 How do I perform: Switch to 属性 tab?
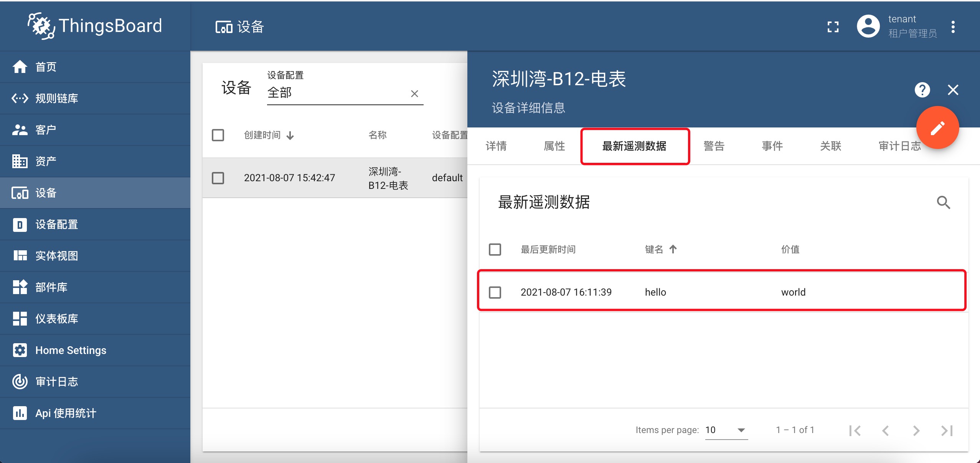pyautogui.click(x=554, y=146)
